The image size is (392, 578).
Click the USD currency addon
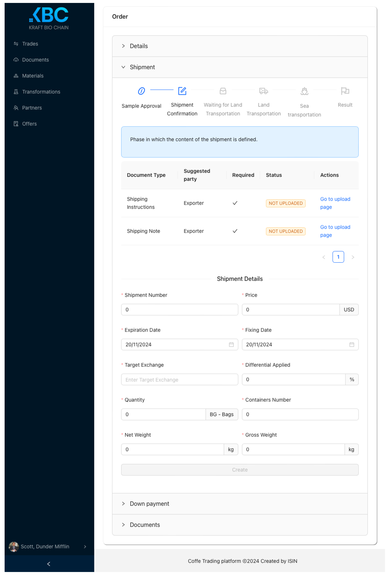(349, 310)
